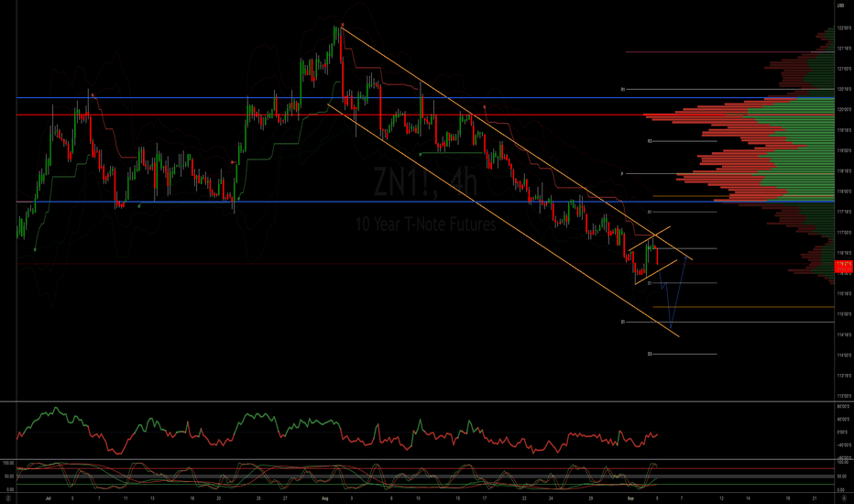Click the pivot label 'R2'
The image size is (854, 504).
(650, 141)
